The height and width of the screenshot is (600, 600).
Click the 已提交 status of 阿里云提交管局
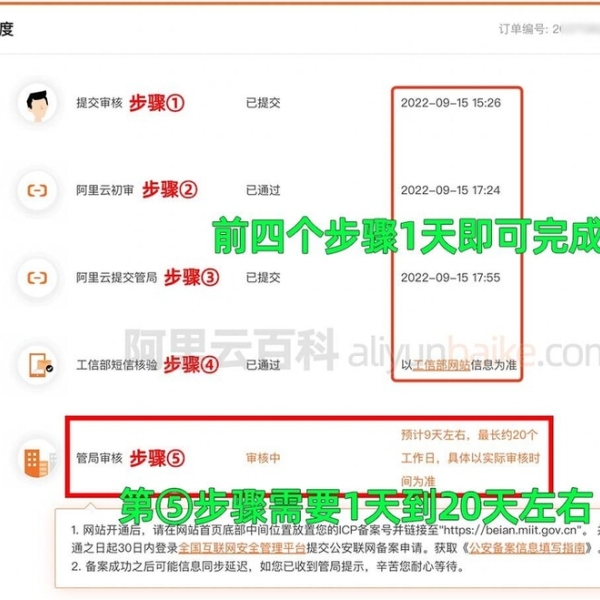(263, 277)
